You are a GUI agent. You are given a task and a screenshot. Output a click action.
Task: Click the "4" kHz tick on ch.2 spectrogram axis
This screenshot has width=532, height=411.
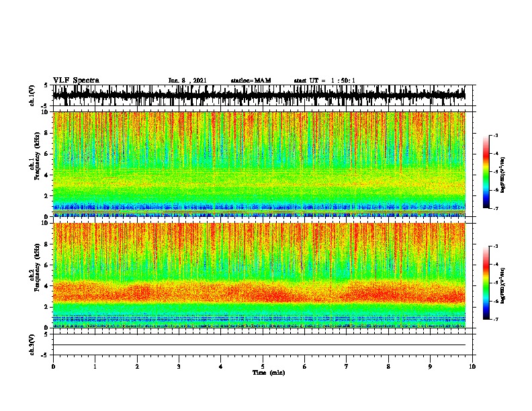46,286
